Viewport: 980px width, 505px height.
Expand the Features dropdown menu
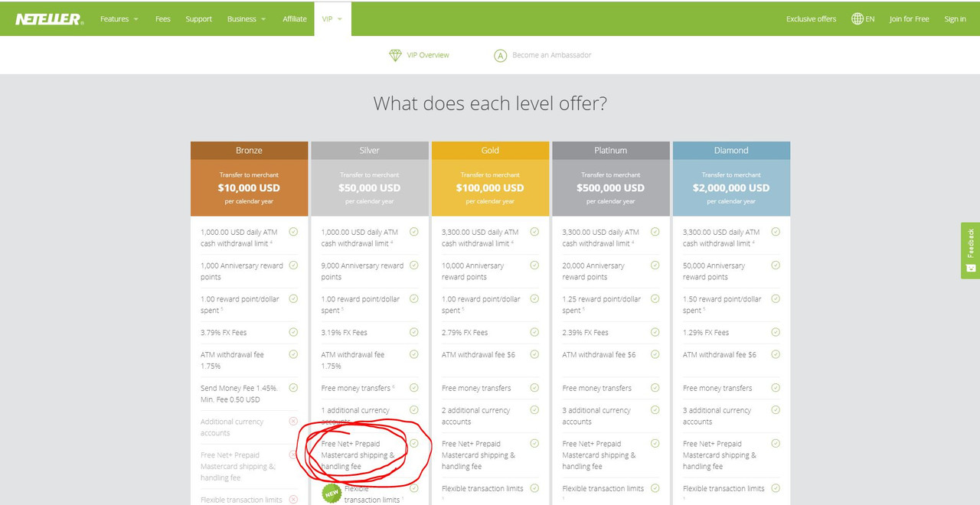point(119,19)
